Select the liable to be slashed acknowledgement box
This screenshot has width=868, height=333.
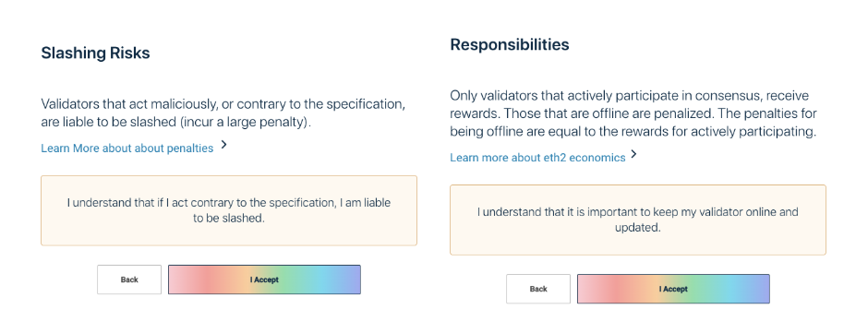(x=229, y=210)
